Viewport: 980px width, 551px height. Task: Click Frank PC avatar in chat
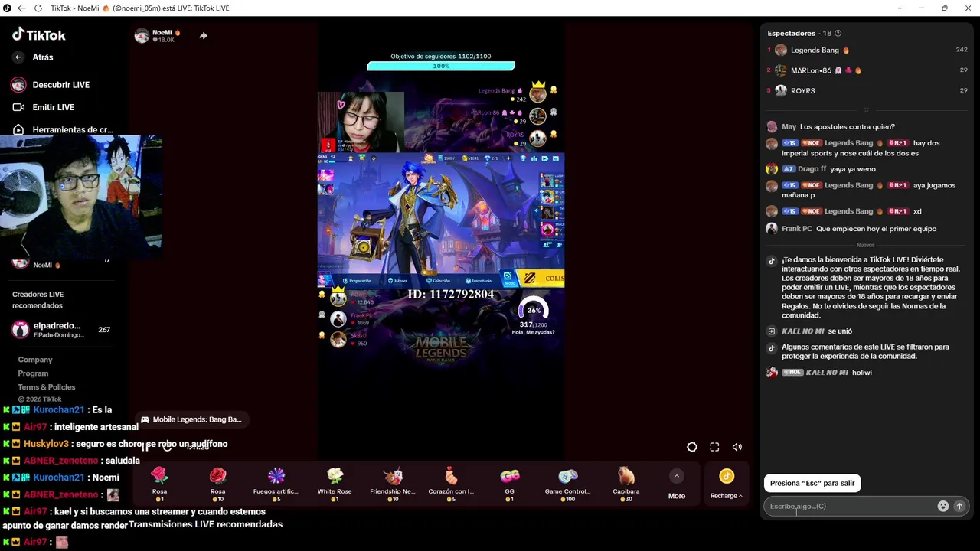click(772, 229)
